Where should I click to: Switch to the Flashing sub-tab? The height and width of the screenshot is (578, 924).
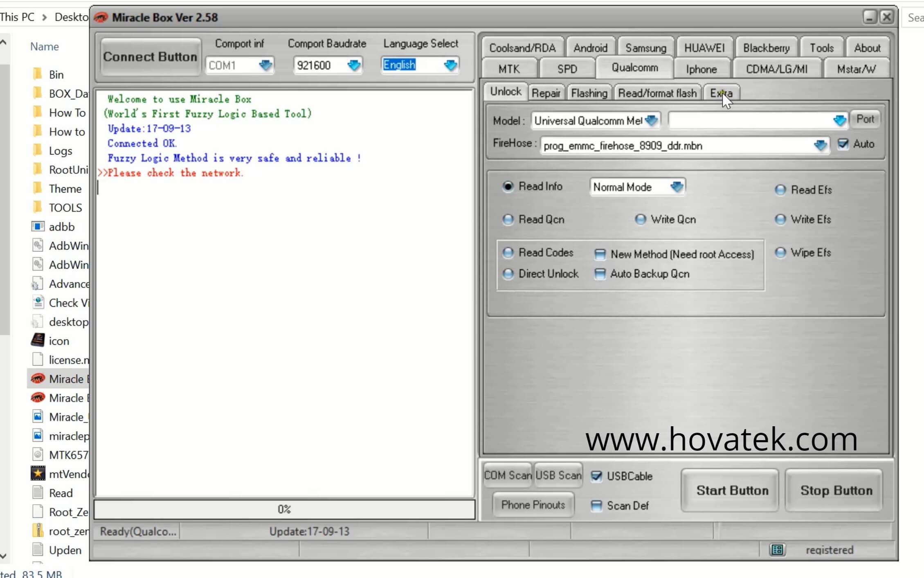tap(589, 93)
